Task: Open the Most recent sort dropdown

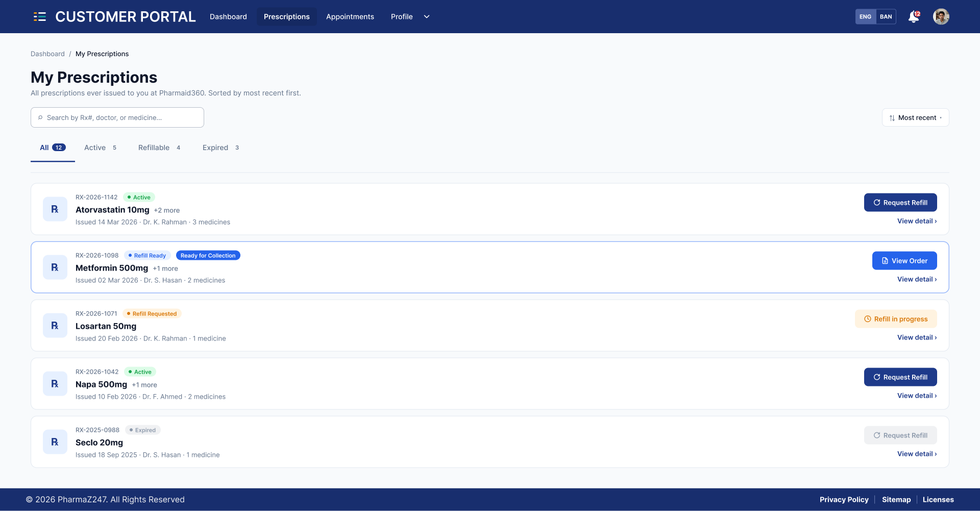Action: pyautogui.click(x=915, y=117)
